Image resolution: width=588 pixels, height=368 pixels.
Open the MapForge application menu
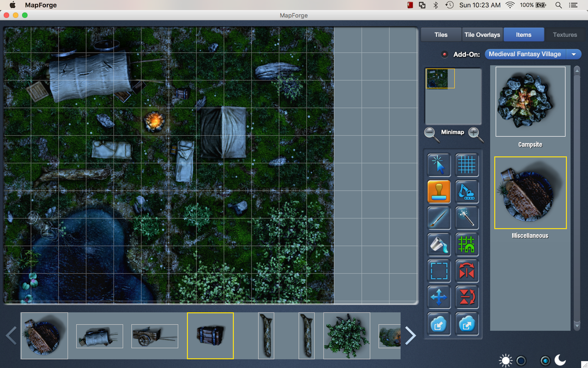coord(40,5)
